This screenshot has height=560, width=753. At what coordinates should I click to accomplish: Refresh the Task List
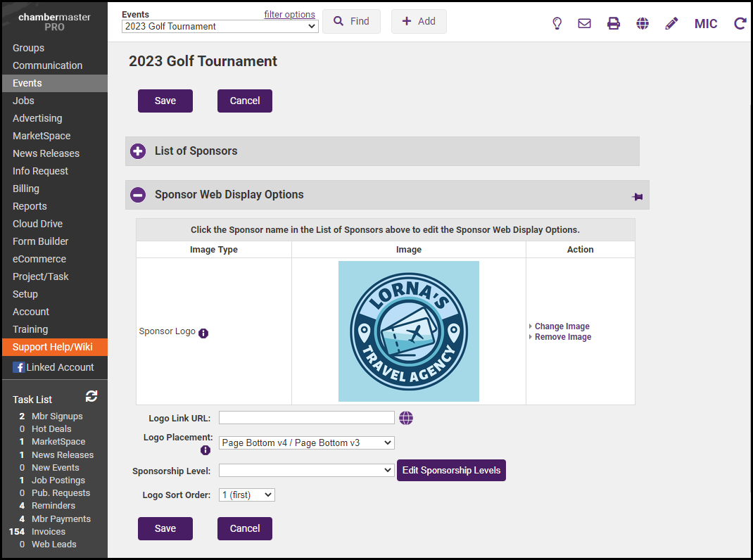point(91,397)
